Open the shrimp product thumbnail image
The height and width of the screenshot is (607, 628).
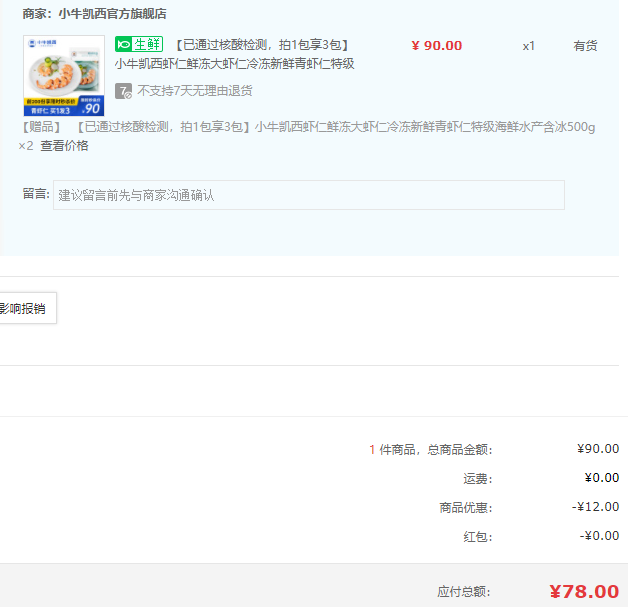pos(64,76)
